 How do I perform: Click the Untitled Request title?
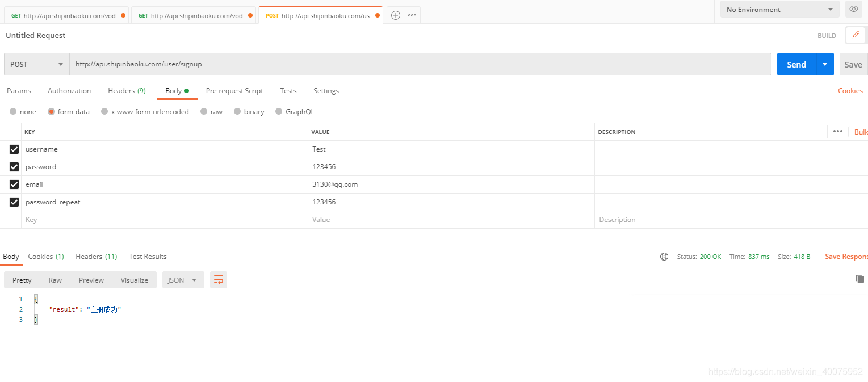pos(36,35)
